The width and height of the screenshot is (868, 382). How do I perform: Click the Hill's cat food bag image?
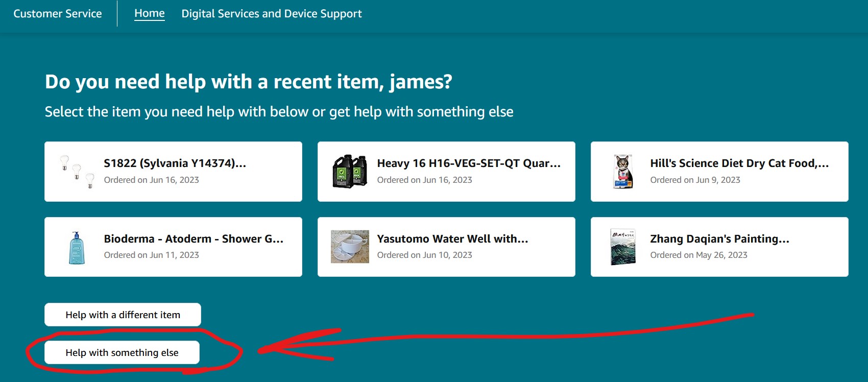click(623, 172)
